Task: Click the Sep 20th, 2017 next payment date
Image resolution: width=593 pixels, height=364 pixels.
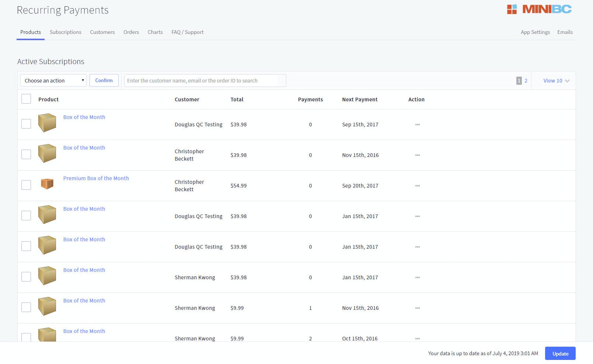Action: [360, 186]
